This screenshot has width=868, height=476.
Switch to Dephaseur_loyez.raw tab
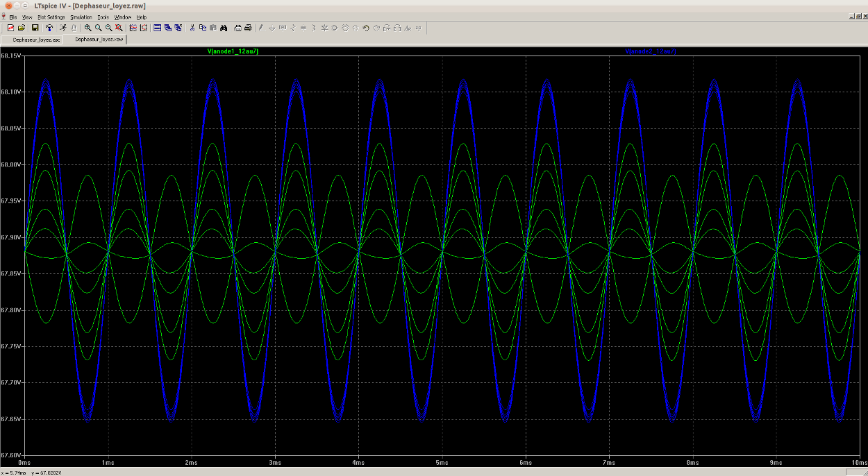point(95,40)
